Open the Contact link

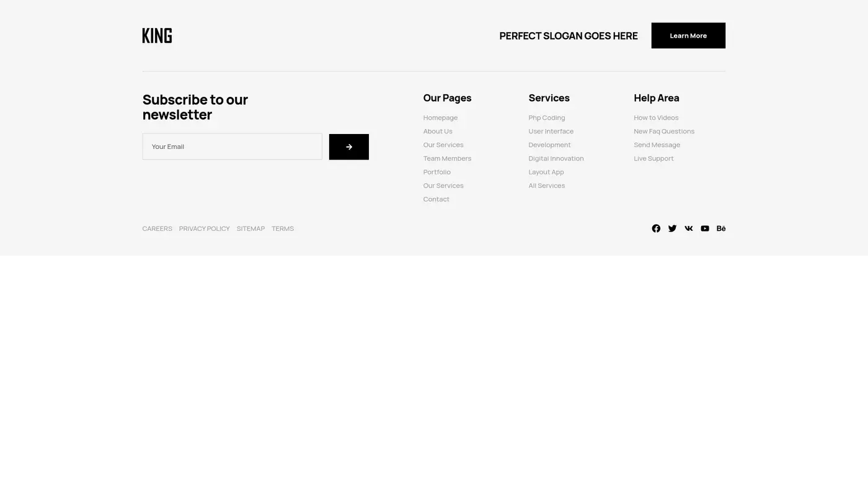tap(436, 199)
